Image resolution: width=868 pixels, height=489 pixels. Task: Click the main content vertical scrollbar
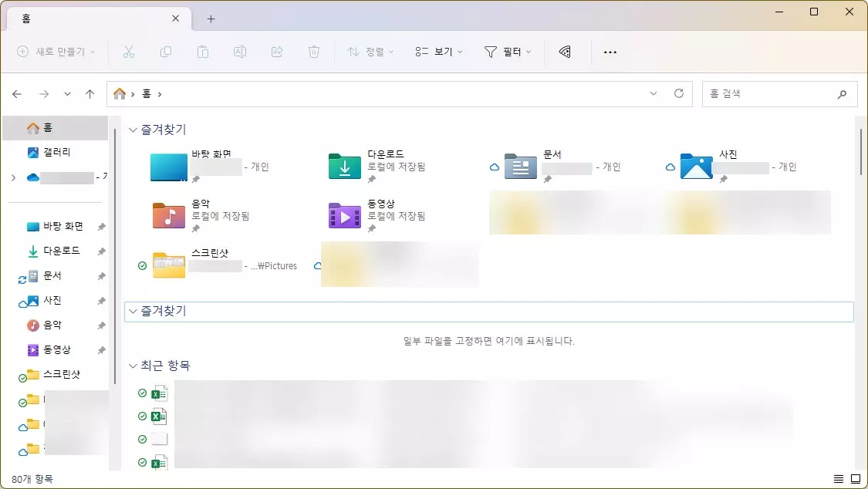(861, 152)
